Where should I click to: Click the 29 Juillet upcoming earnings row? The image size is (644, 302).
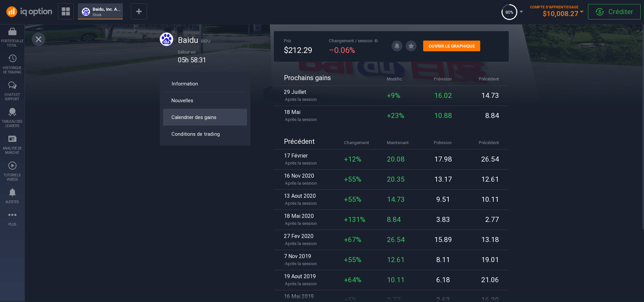391,96
